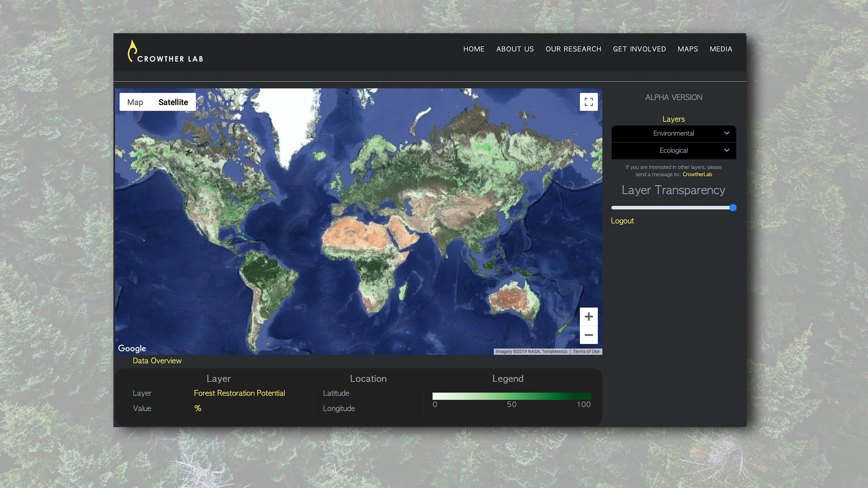Viewport: 868px width, 488px height.
Task: Click the Crowther Lab flame logo
Action: (x=132, y=51)
